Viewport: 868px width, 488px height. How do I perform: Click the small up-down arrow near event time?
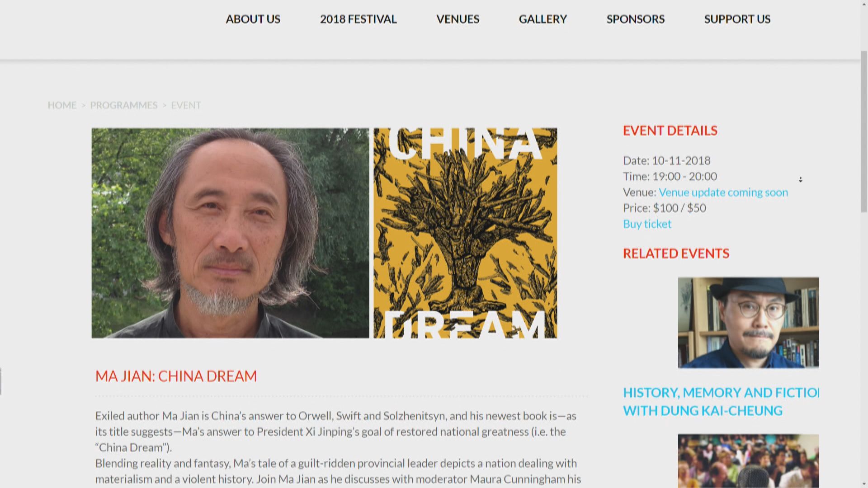800,179
